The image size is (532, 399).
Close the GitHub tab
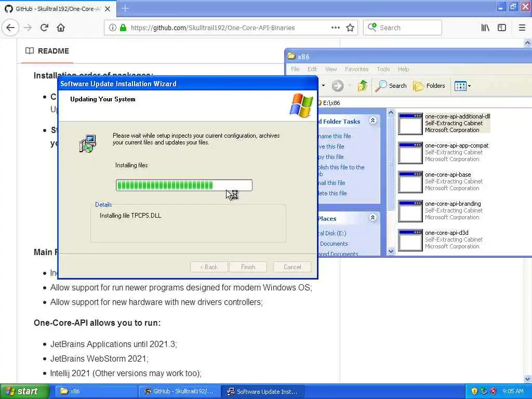click(108, 9)
